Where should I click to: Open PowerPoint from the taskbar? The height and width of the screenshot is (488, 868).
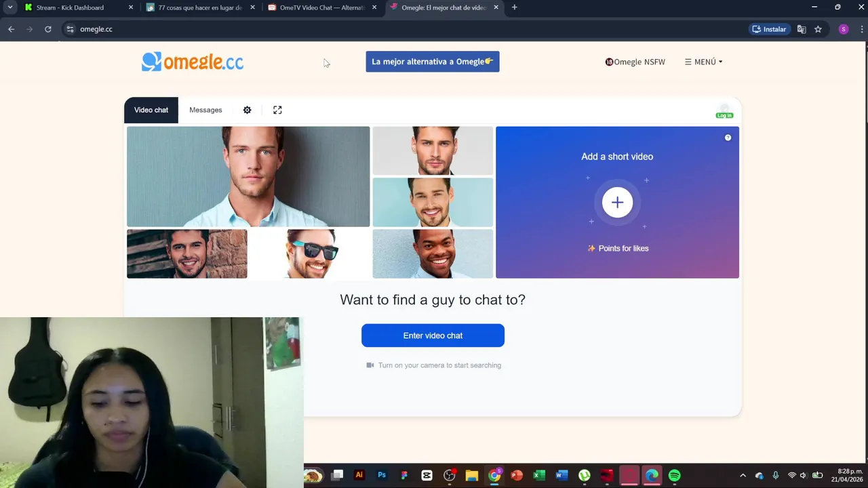pos(517,475)
